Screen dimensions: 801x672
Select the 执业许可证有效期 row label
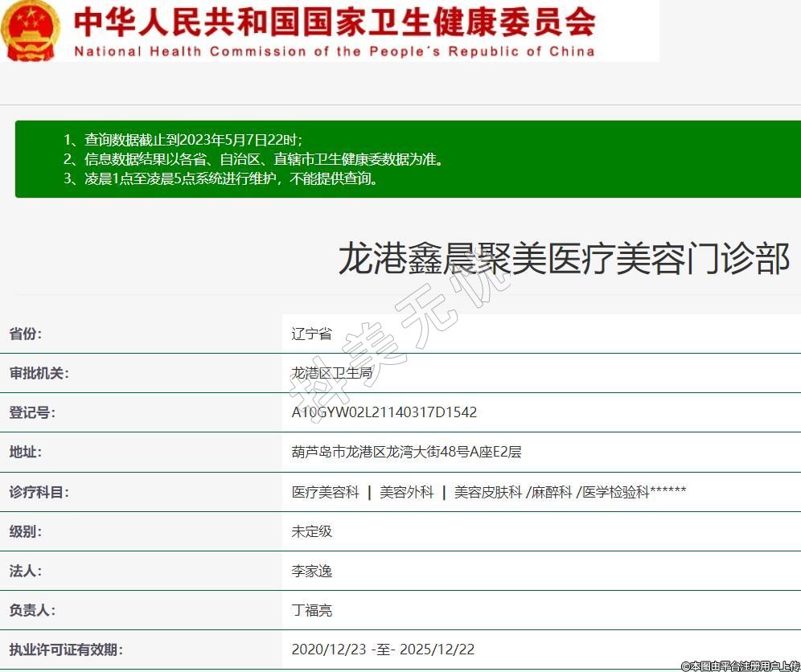pyautogui.click(x=66, y=649)
